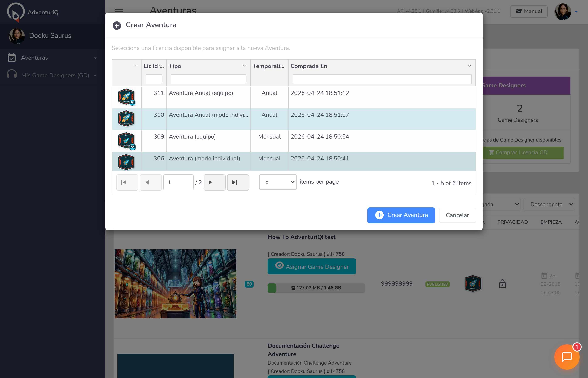Viewport: 588px width, 378px height.
Task: Select row Aventura (modo individual)
Action: pos(294,161)
